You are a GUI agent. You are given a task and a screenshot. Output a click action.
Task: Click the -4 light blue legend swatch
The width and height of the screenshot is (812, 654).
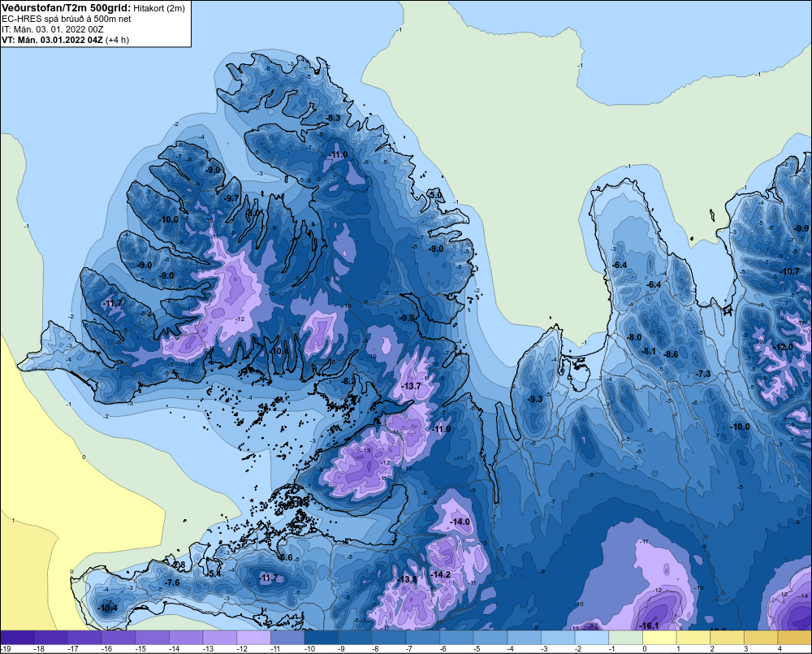pyautogui.click(x=524, y=638)
